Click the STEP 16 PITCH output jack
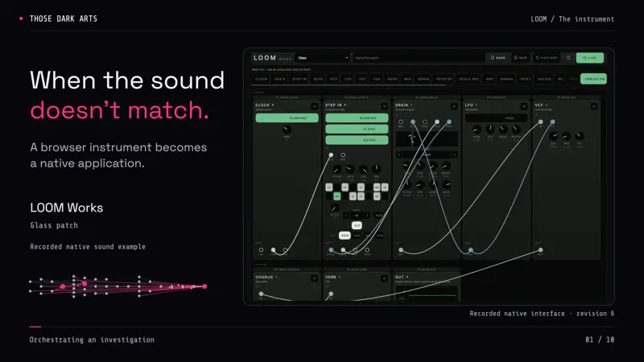The image size is (644, 362). (331, 250)
